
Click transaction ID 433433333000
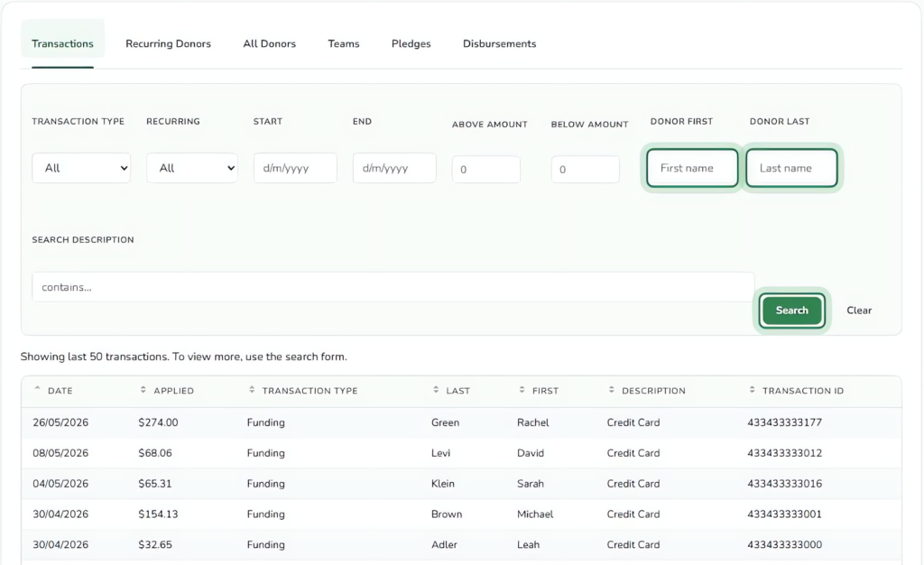784,545
